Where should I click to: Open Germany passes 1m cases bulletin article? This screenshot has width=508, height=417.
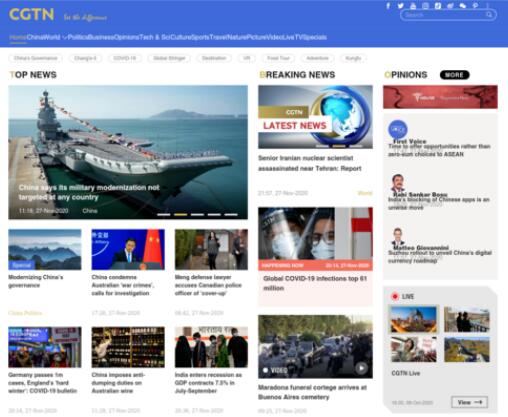tap(43, 383)
